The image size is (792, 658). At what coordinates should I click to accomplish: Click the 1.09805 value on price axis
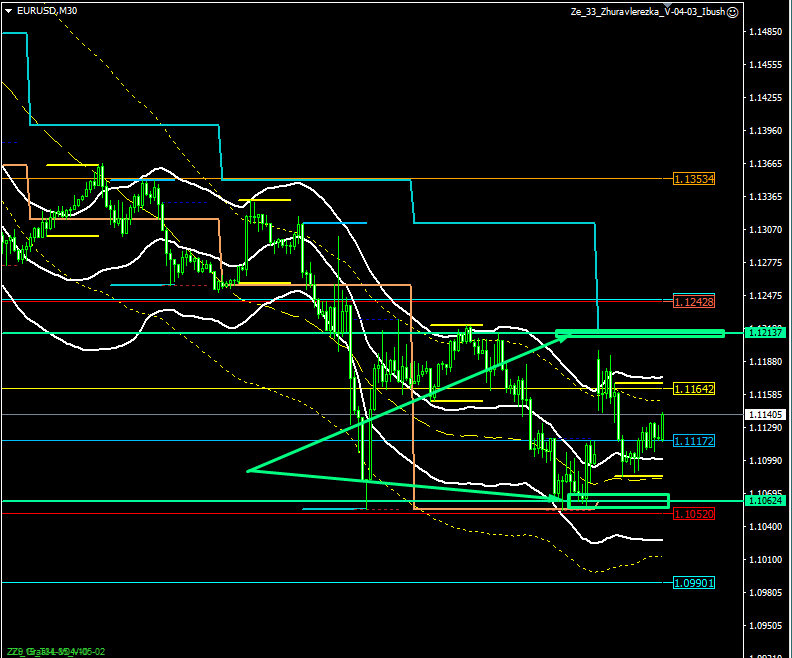click(765, 592)
